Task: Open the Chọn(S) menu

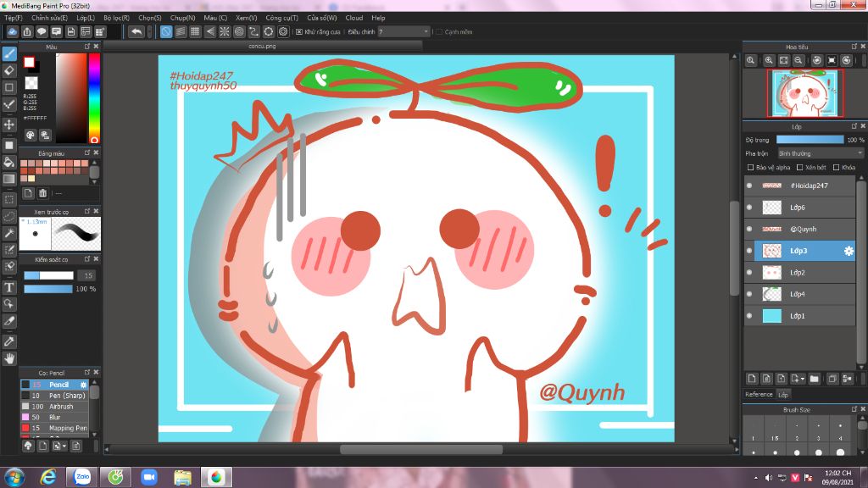Action: pyautogui.click(x=149, y=18)
